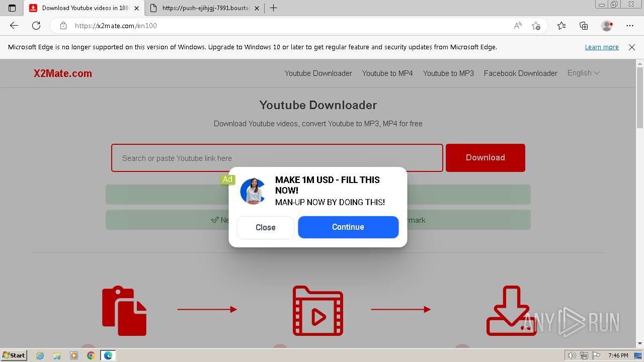Expand the English language dropdown
The width and height of the screenshot is (644, 362).
tap(583, 73)
